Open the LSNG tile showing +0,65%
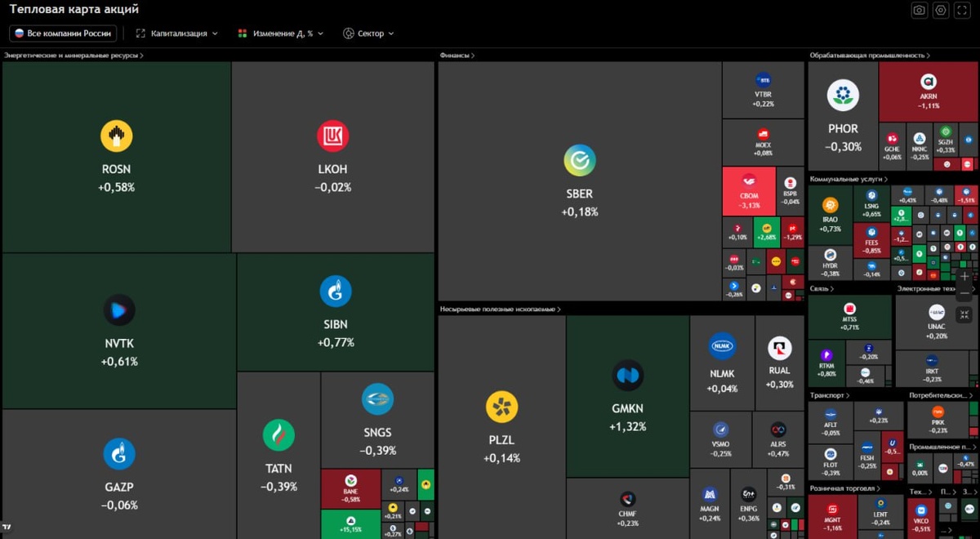The height and width of the screenshot is (539, 980). pyautogui.click(x=872, y=204)
